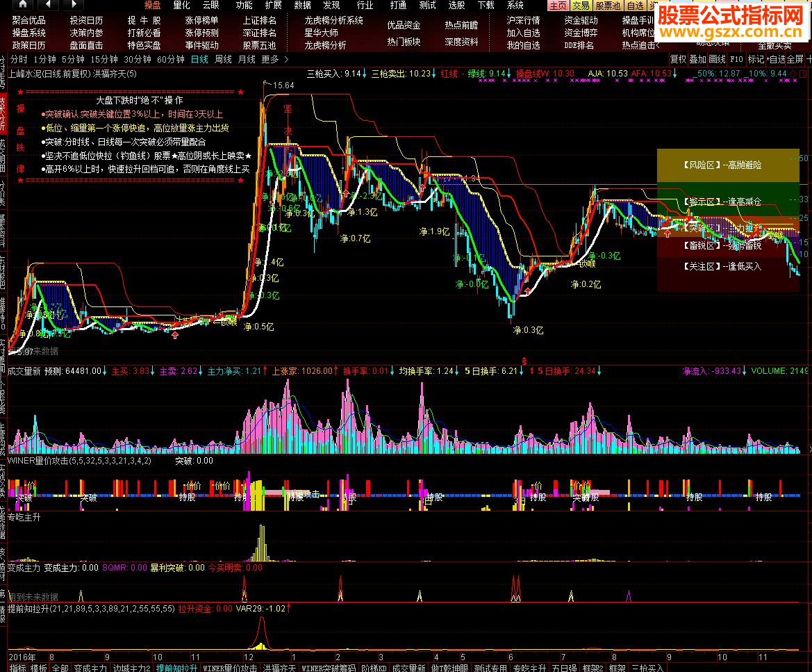
Task: Go forward with the right arrow icon
Action: [74, 5]
